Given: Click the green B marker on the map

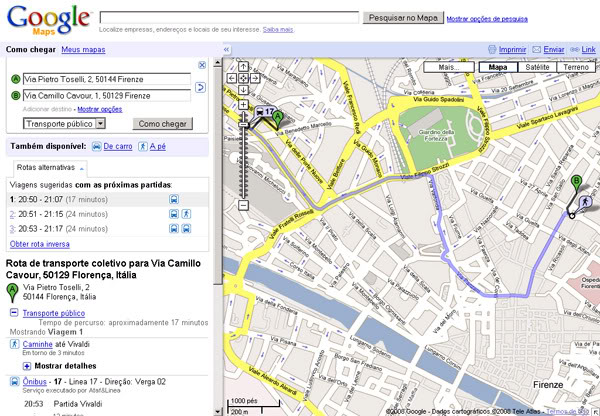Looking at the screenshot, I should 576,184.
